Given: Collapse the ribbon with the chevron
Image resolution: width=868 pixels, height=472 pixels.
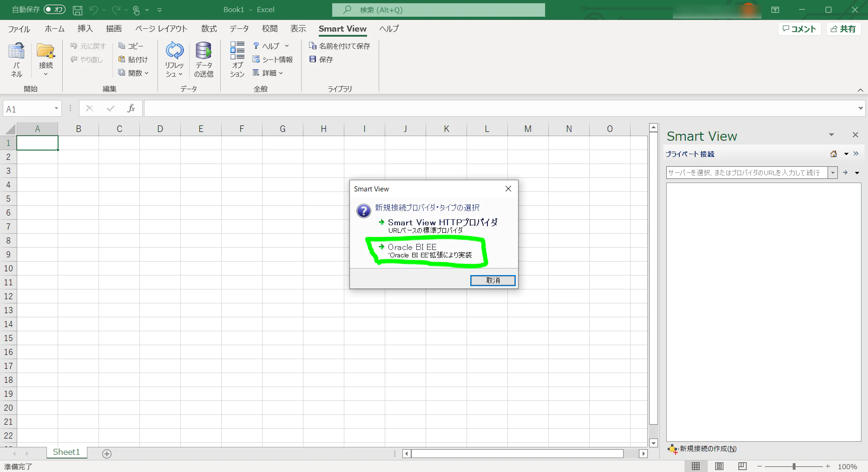Looking at the screenshot, I should (860, 90).
